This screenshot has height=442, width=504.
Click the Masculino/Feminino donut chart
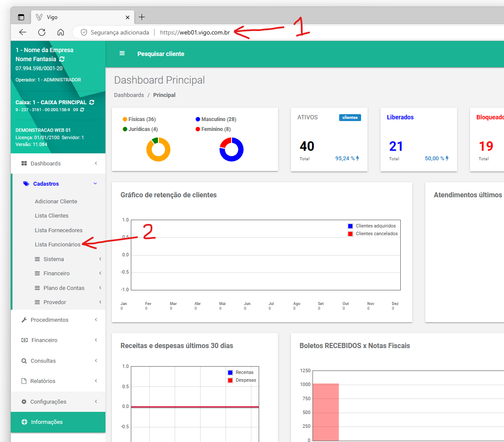pos(232,149)
